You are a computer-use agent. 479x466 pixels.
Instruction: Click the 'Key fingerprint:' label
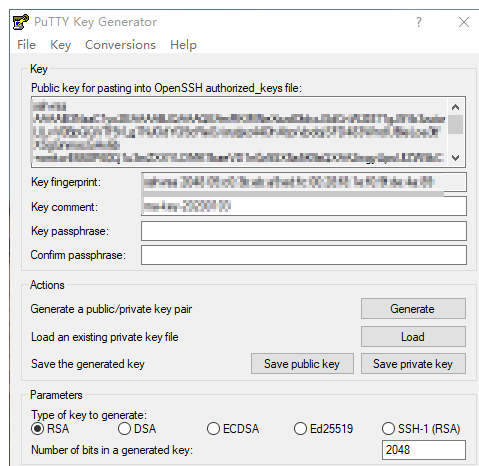[x=66, y=182]
